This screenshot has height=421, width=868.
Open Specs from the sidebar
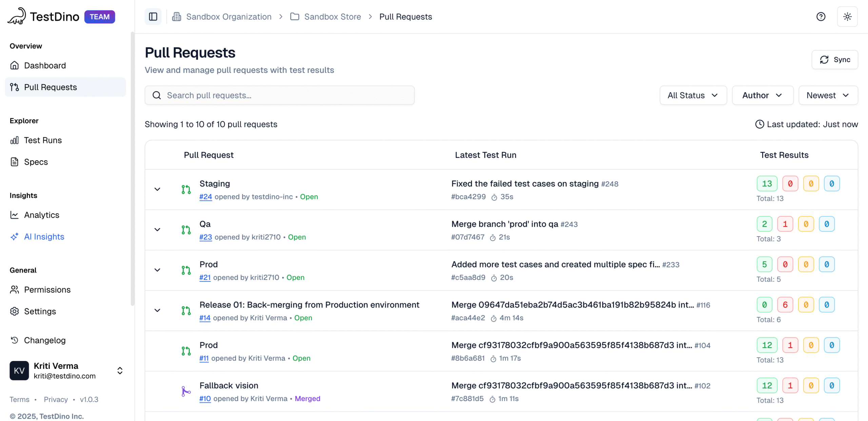[36, 162]
